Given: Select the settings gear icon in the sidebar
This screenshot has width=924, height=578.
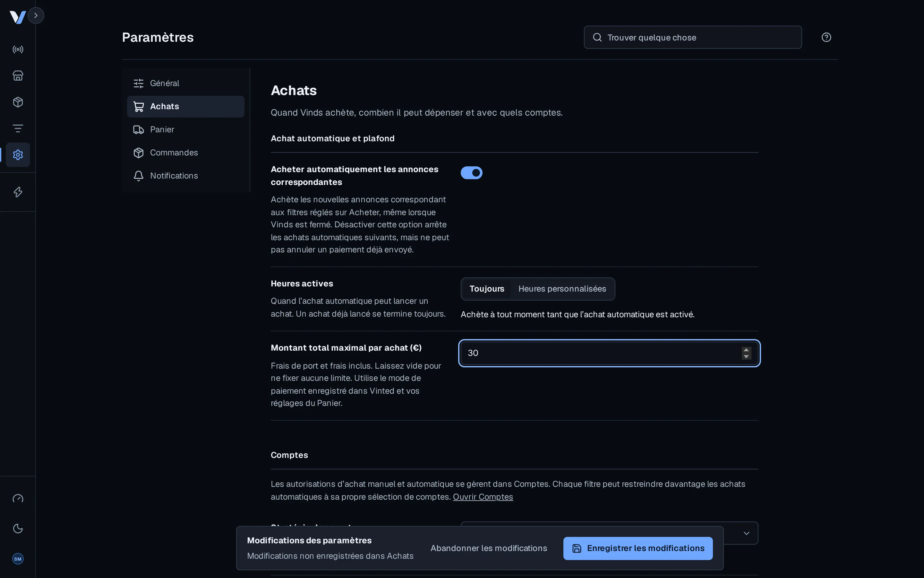Looking at the screenshot, I should tap(18, 155).
